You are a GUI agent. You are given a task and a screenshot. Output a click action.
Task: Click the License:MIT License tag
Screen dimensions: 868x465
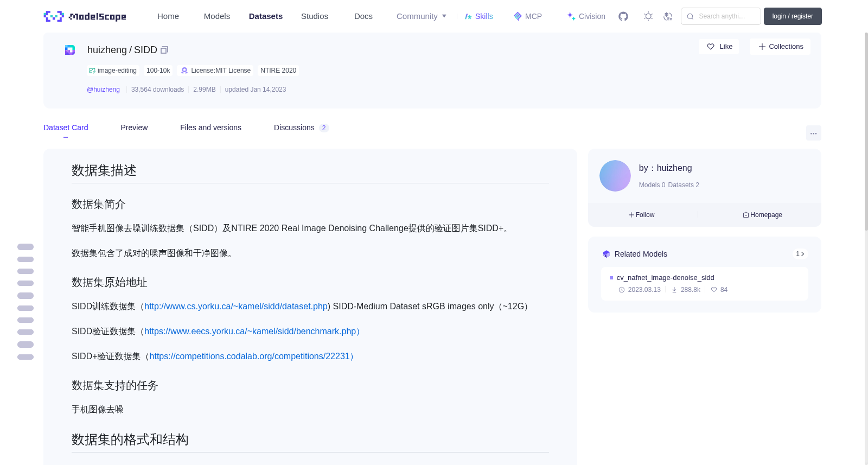pyautogui.click(x=216, y=71)
